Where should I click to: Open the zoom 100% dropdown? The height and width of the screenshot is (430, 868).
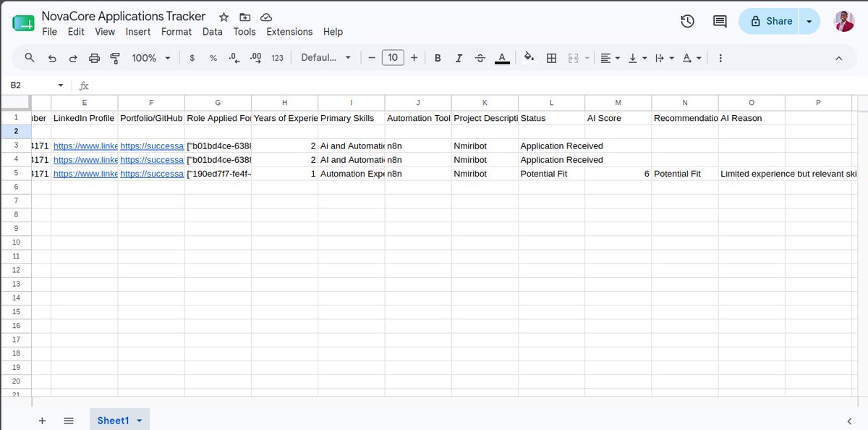(x=151, y=58)
